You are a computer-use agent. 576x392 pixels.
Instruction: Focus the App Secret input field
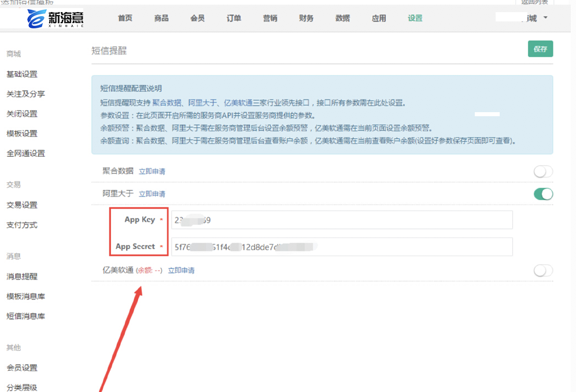coord(342,247)
